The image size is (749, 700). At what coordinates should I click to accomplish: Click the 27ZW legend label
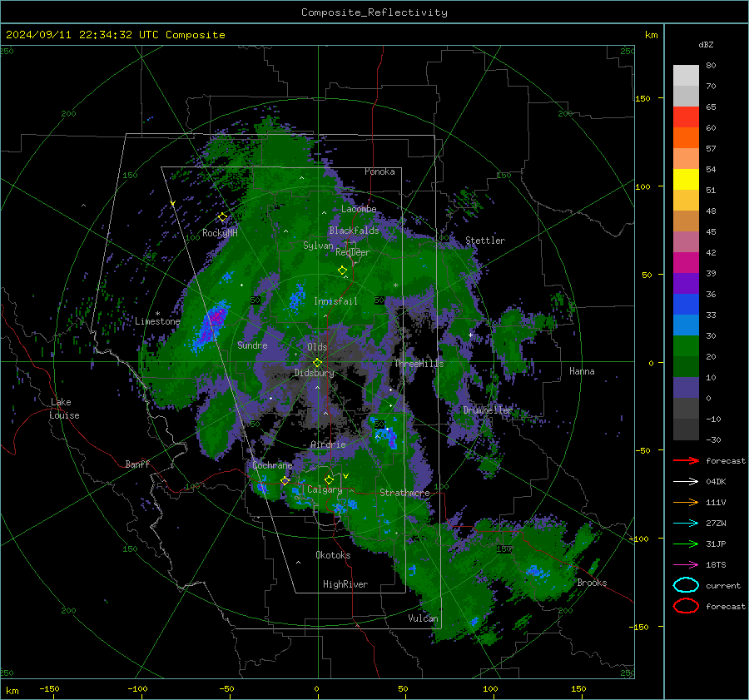coord(716,524)
